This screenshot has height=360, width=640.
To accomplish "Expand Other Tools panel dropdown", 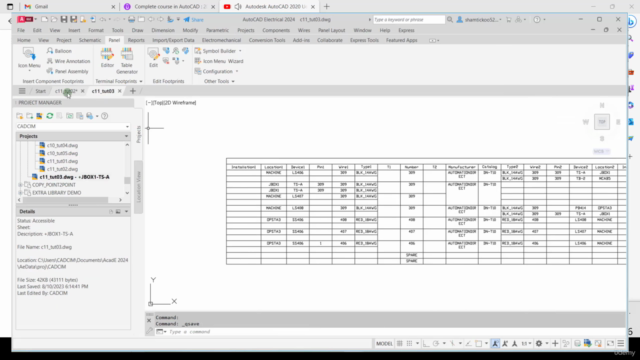I will tap(233, 82).
